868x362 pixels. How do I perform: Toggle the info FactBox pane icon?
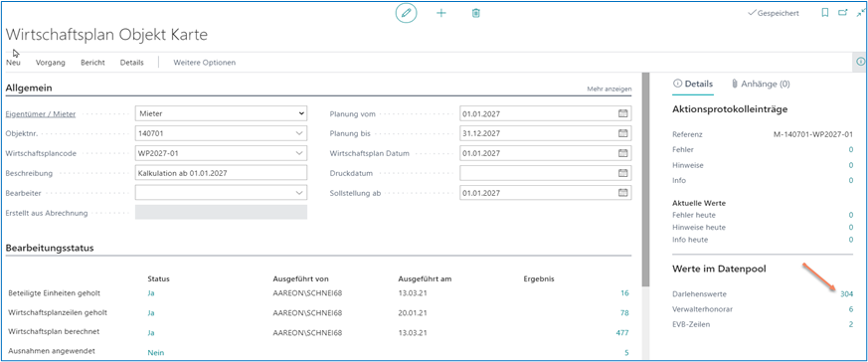tap(860, 62)
